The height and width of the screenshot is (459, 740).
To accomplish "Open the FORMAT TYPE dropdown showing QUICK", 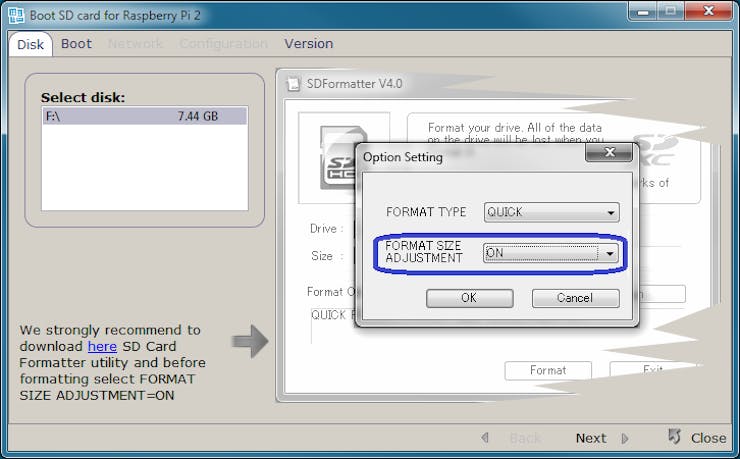I will pos(551,212).
